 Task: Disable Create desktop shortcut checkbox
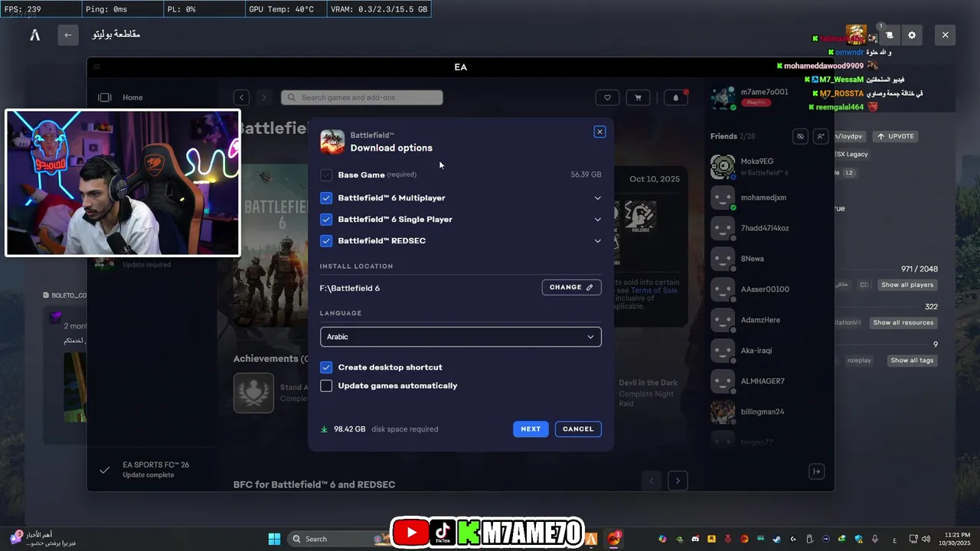pos(326,367)
